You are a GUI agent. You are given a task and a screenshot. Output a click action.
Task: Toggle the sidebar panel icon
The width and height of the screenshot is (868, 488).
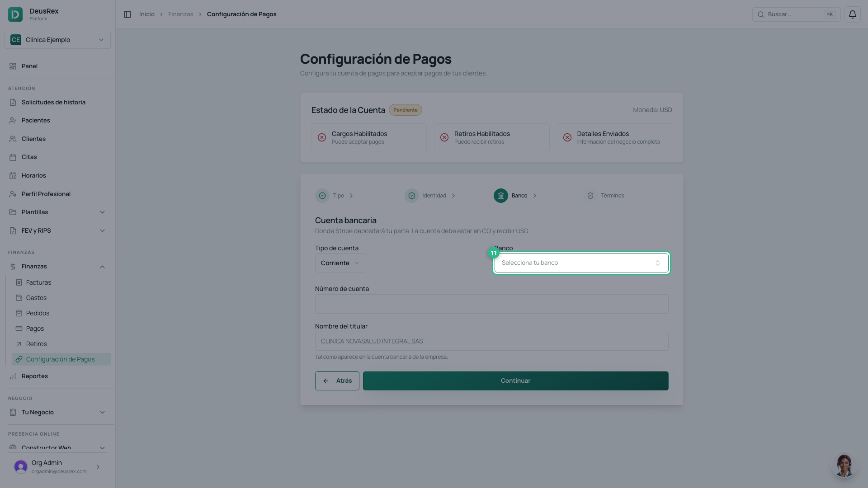click(x=127, y=14)
